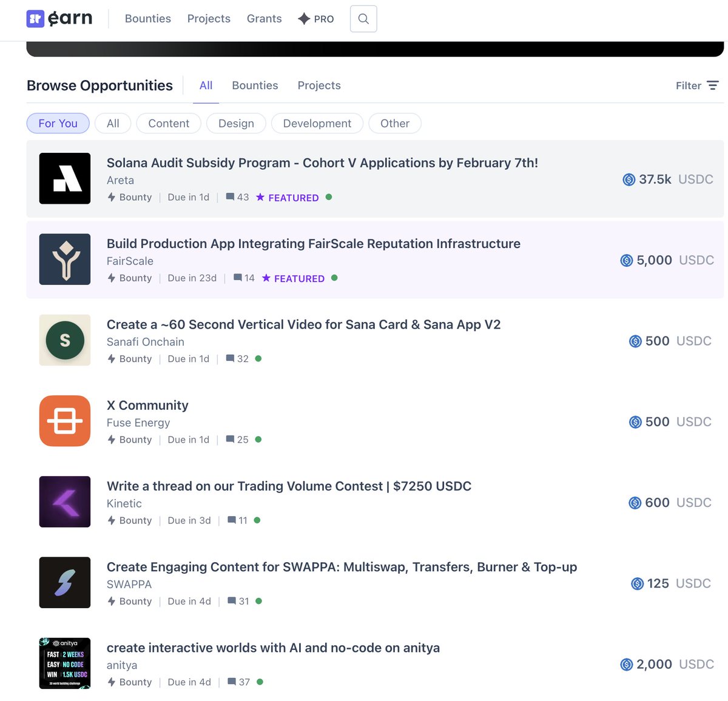This screenshot has width=728, height=701.
Task: Open Projects in the top navigation
Action: tap(209, 19)
